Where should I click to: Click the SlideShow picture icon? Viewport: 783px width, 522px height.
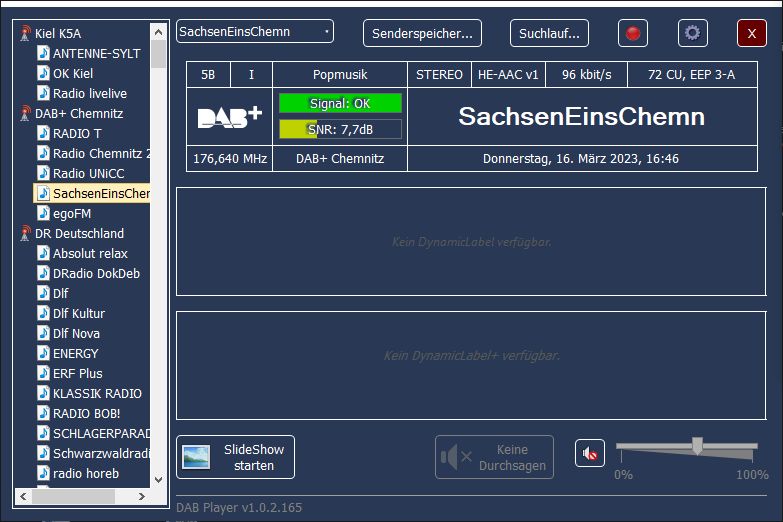click(x=196, y=457)
